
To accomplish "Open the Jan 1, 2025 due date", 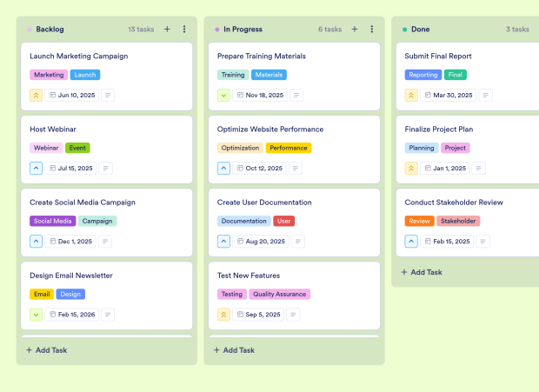I will coord(445,169).
